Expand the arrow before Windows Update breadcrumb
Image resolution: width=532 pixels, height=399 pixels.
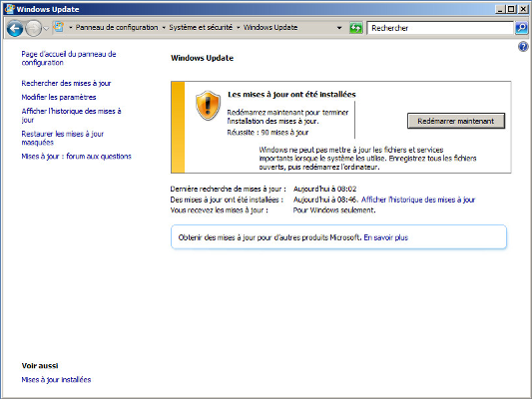click(239, 28)
